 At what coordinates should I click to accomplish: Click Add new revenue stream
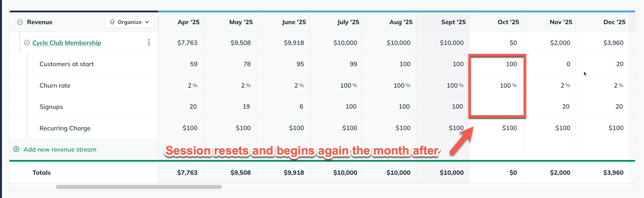(x=60, y=149)
